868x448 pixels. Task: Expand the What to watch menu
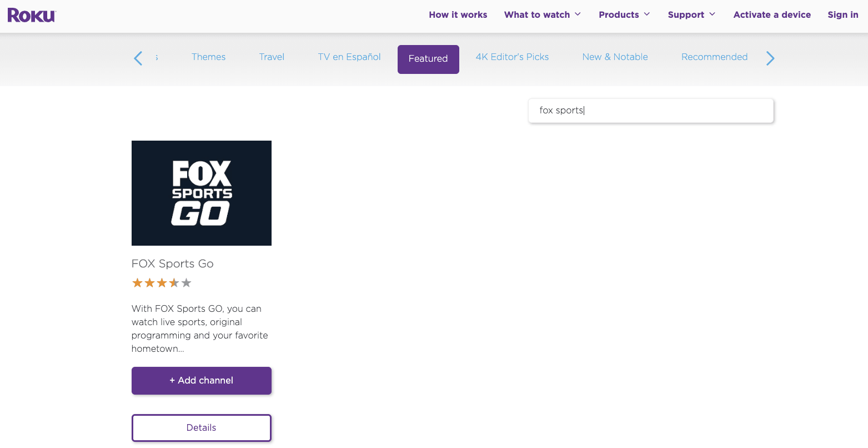click(x=543, y=15)
